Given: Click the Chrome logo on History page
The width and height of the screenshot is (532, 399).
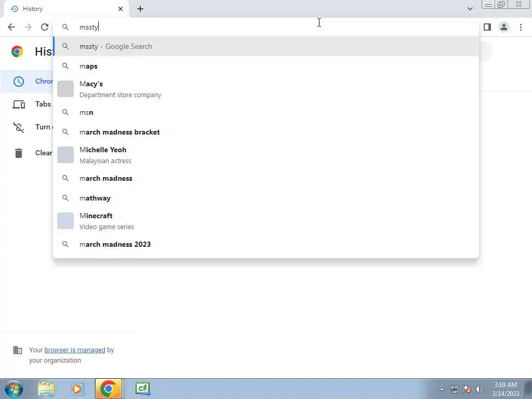Looking at the screenshot, I should pos(17,51).
